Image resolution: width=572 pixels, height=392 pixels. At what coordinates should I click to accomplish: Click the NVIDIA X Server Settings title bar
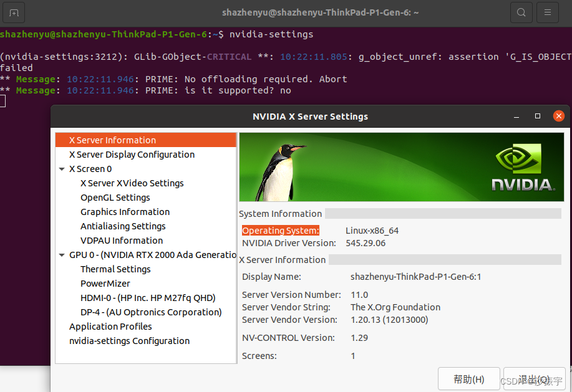(310, 117)
